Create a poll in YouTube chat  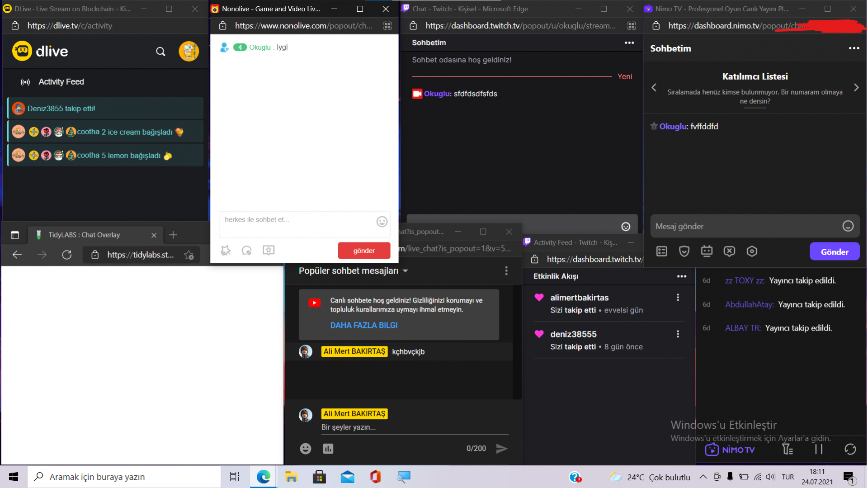point(328,449)
